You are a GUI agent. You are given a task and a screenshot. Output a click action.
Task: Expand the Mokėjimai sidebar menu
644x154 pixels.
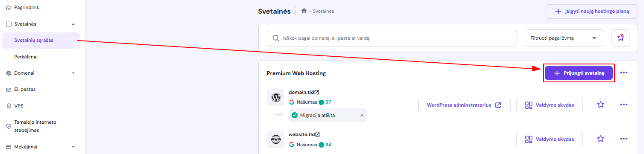73,147
